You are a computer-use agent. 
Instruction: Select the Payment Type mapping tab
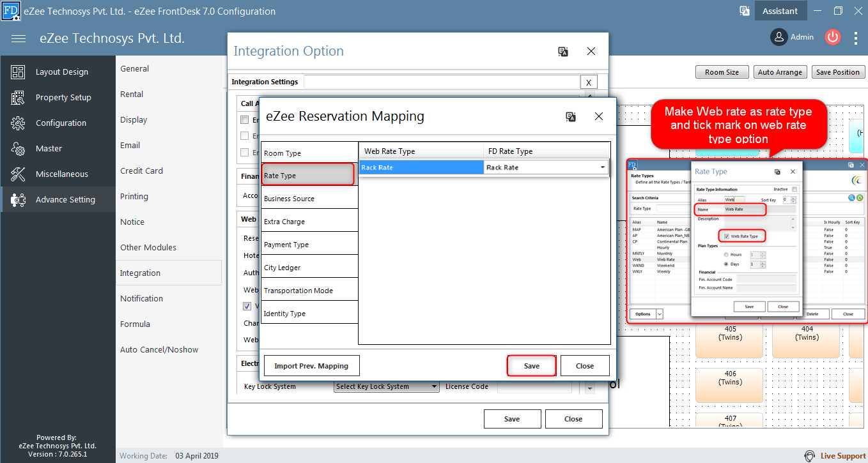(309, 245)
